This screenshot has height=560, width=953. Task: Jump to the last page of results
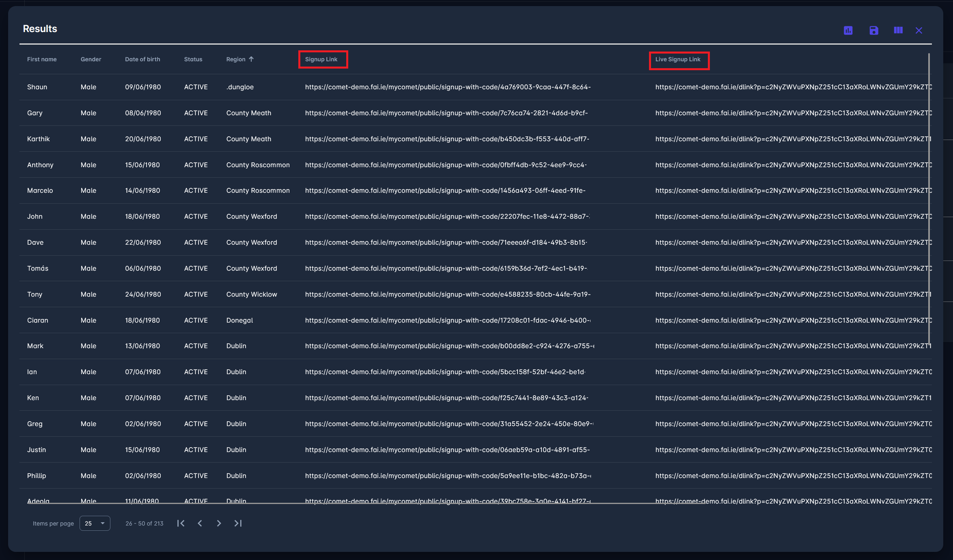coord(238,523)
